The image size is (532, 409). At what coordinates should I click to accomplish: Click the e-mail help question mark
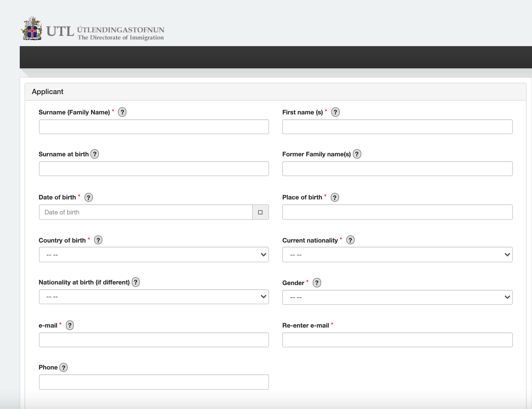pos(70,325)
